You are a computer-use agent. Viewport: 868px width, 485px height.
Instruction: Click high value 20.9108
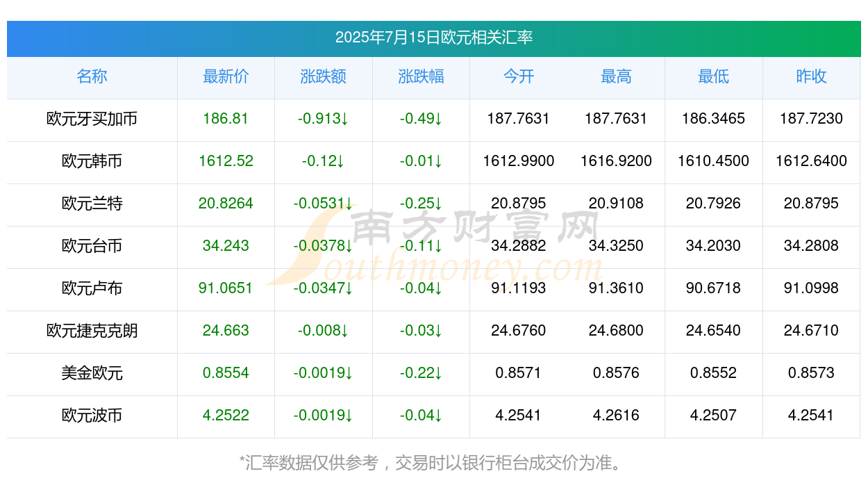point(616,204)
